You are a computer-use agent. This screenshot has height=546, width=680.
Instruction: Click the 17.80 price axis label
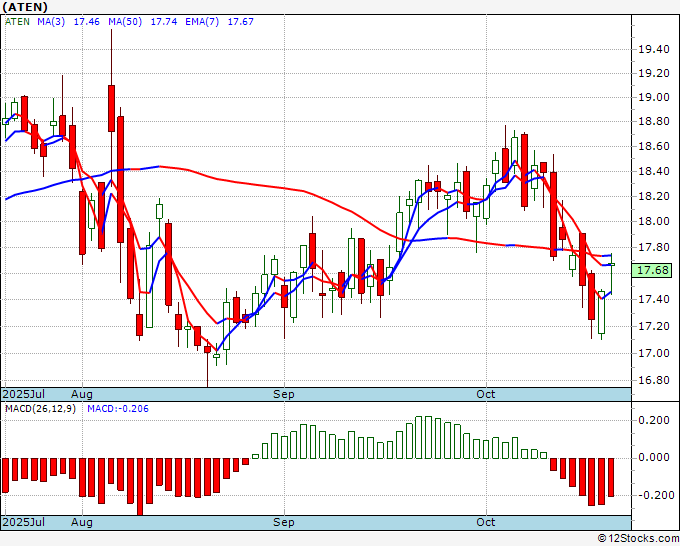coord(654,248)
